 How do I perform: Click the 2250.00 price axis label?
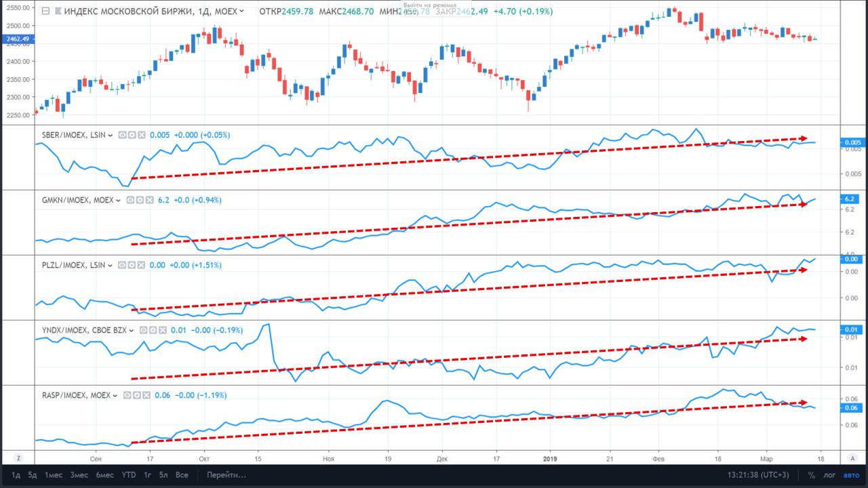[x=18, y=115]
